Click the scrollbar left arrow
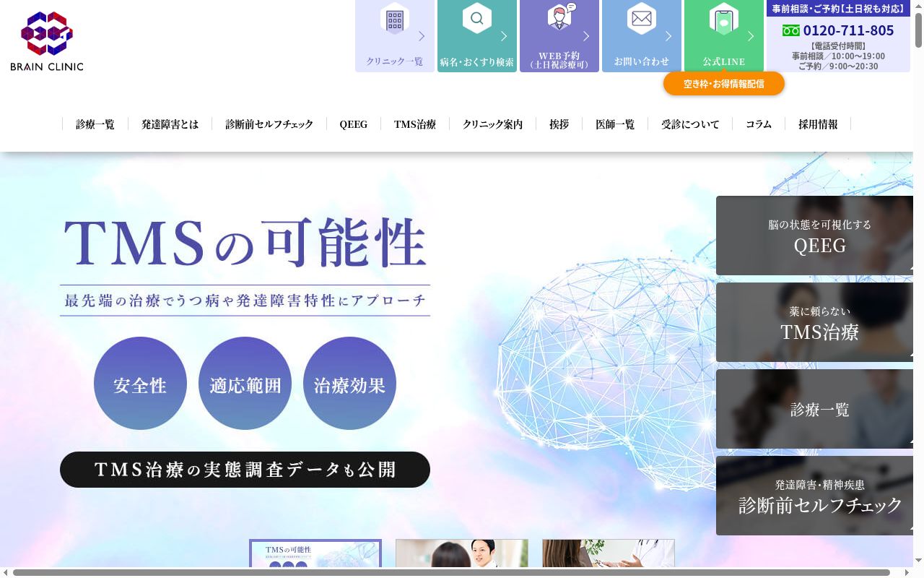This screenshot has width=924, height=578. click(5, 572)
